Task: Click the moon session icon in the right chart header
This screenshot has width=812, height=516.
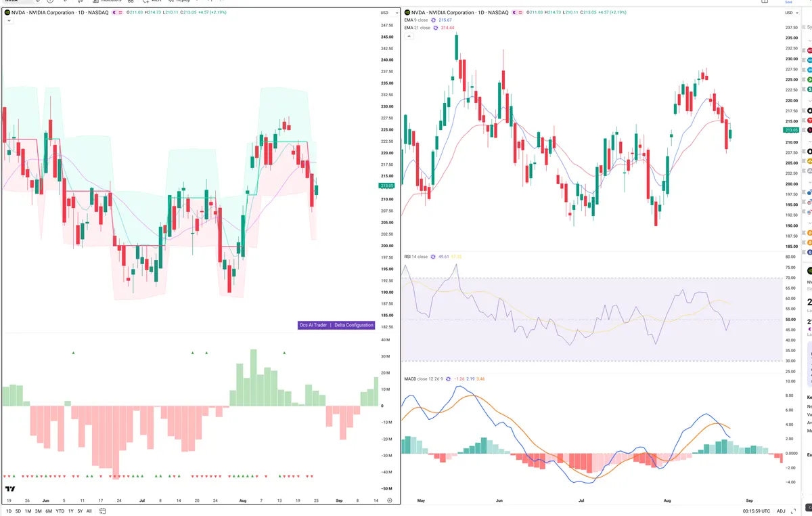Action: click(x=514, y=12)
